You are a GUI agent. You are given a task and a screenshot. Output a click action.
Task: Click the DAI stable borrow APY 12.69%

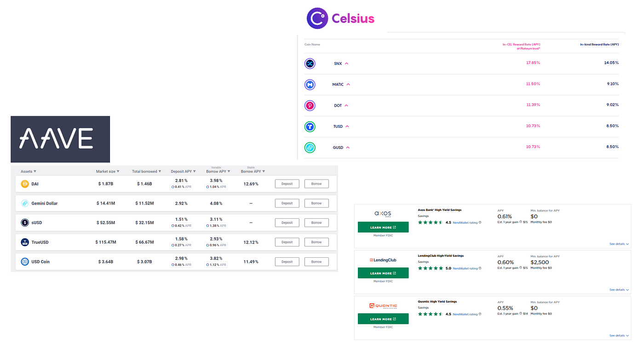coord(251,184)
